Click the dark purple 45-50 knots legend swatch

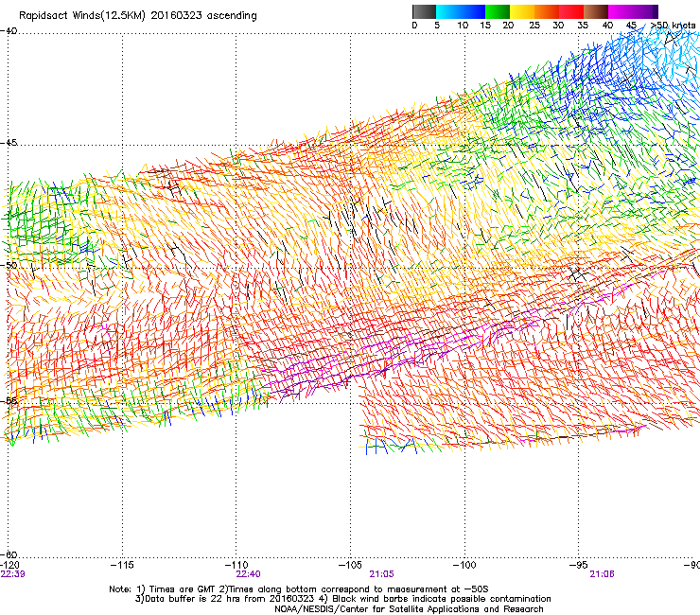645,11
